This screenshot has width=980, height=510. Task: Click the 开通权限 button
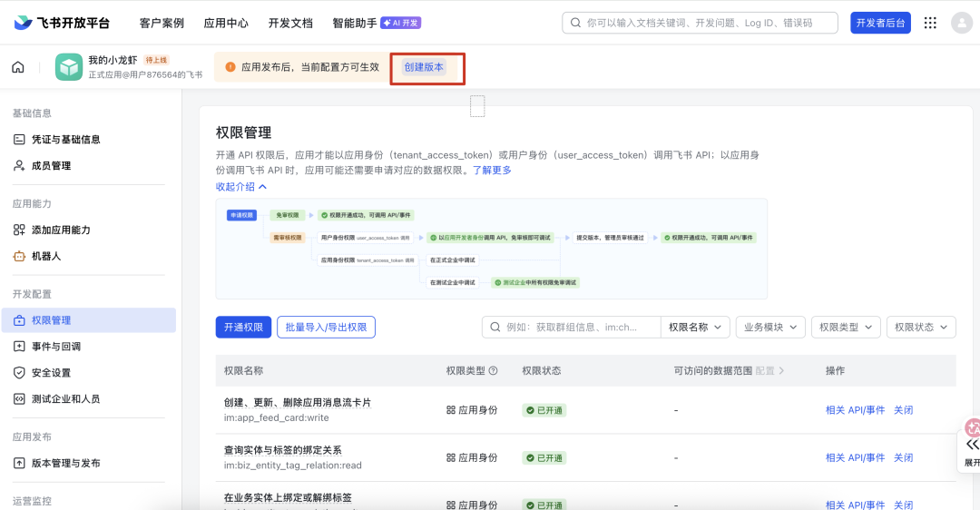pos(243,327)
